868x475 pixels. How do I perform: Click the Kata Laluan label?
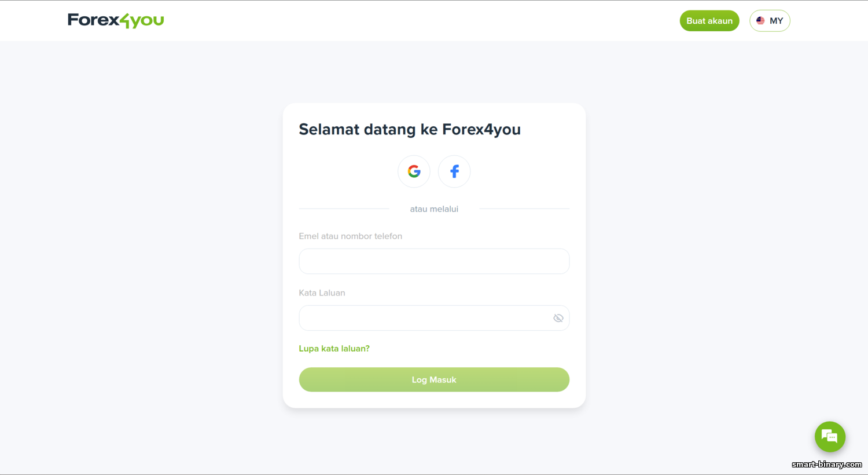pyautogui.click(x=322, y=293)
